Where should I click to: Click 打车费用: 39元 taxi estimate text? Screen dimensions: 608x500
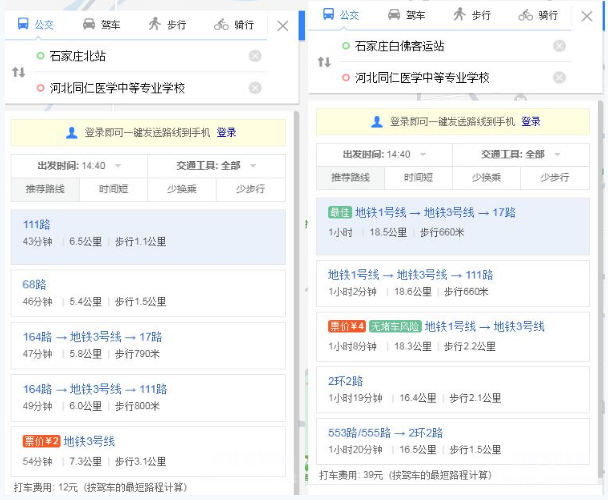coord(406,476)
